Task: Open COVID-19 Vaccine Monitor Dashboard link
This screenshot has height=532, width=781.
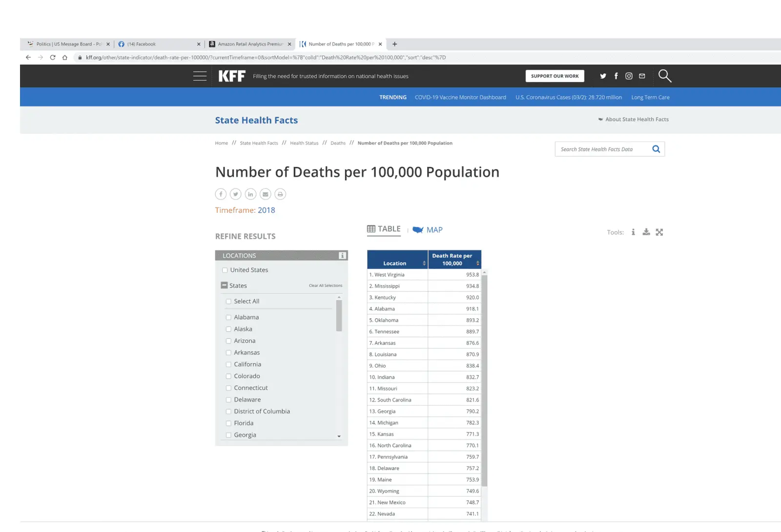Action: point(460,98)
